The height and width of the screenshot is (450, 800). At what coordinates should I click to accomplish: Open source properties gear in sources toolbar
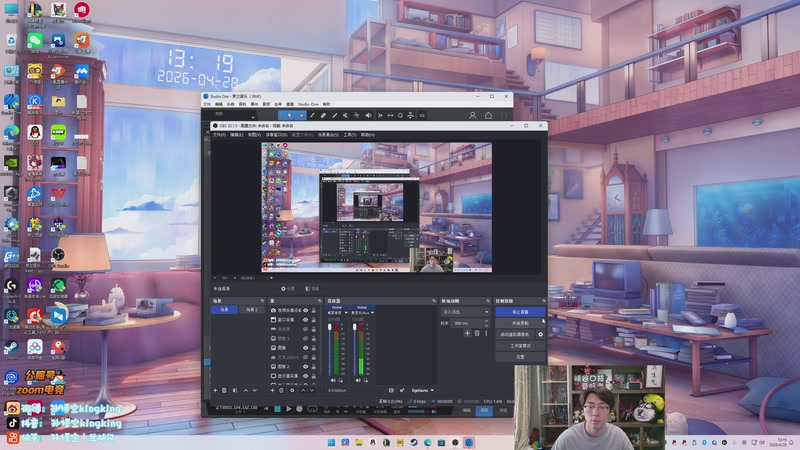coord(292,390)
